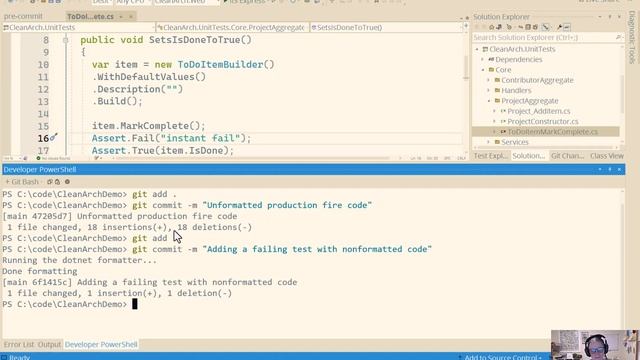Expand the Handlers folder
Screen dimensions: 640x360
pyautogui.click(x=489, y=91)
